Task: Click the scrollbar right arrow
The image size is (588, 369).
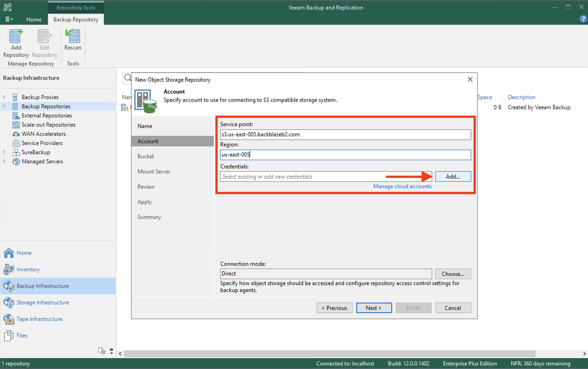Action: 584,354
